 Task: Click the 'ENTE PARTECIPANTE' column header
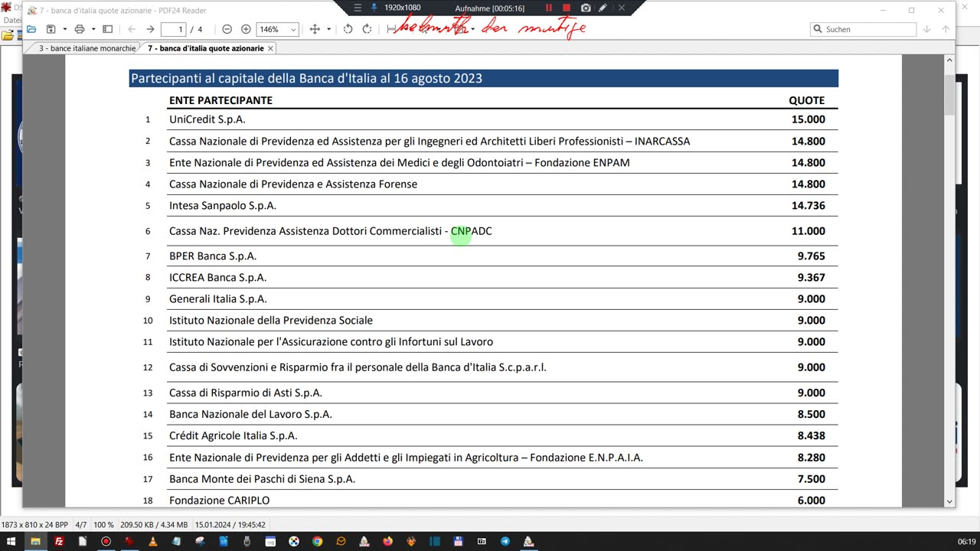pyautogui.click(x=220, y=100)
